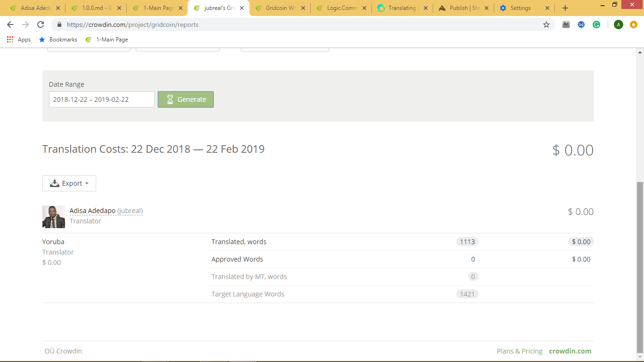
Task: Switch to the 1.0.0.md tab
Action: pyautogui.click(x=95, y=8)
